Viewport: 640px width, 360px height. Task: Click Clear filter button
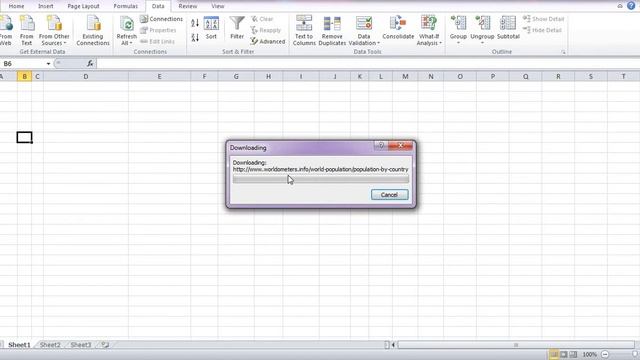262,19
